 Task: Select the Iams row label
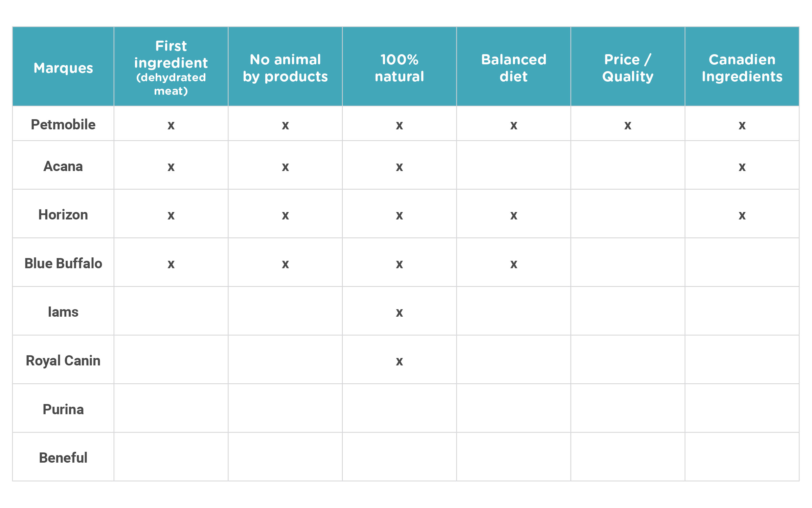point(63,312)
